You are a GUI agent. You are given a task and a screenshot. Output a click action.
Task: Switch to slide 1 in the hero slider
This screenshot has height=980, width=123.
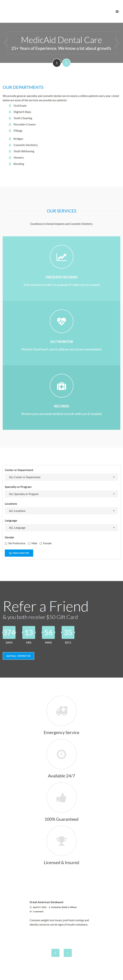(57, 63)
